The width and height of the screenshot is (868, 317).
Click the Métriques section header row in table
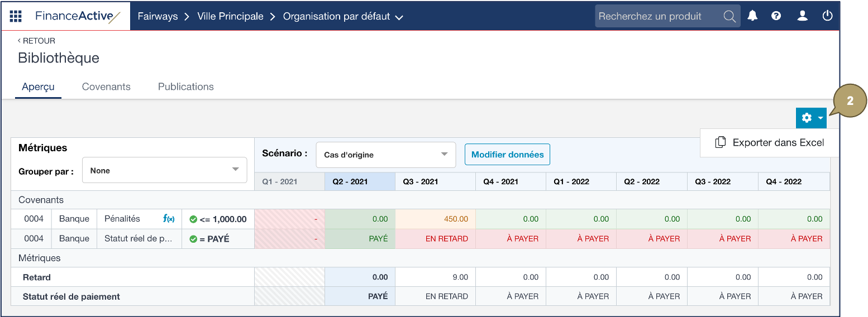420,258
